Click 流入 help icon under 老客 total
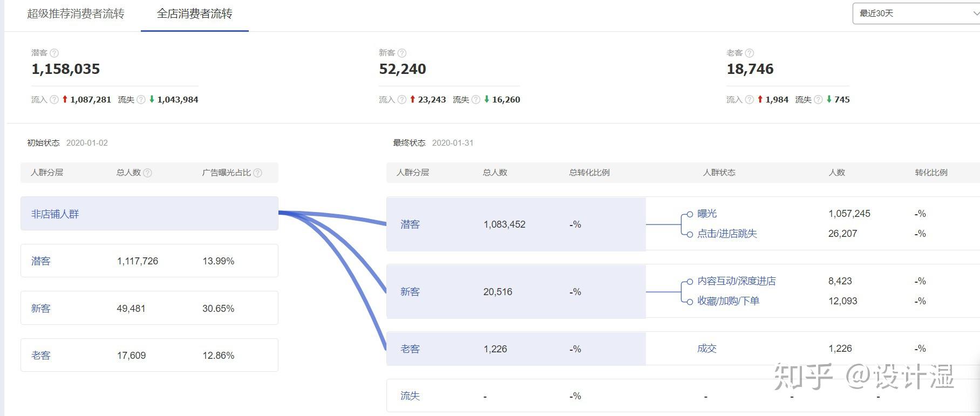 749,99
